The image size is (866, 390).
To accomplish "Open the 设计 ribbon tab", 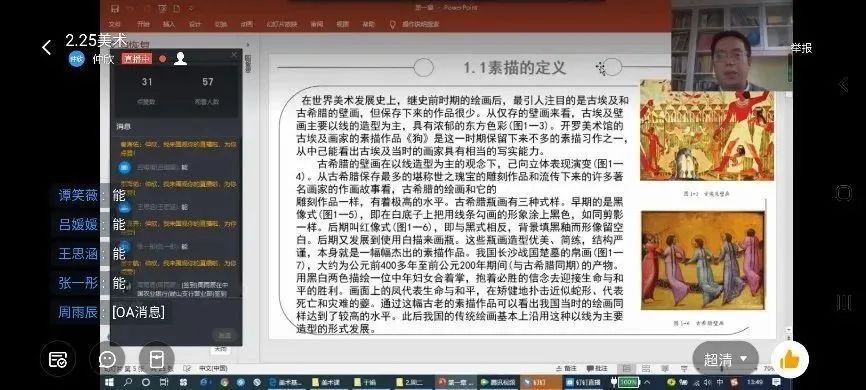I will (x=194, y=24).
